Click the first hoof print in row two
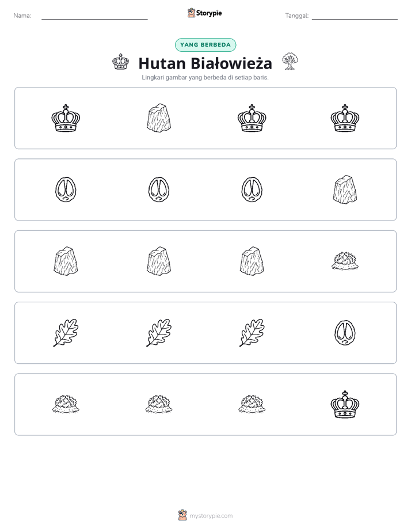 point(66,189)
